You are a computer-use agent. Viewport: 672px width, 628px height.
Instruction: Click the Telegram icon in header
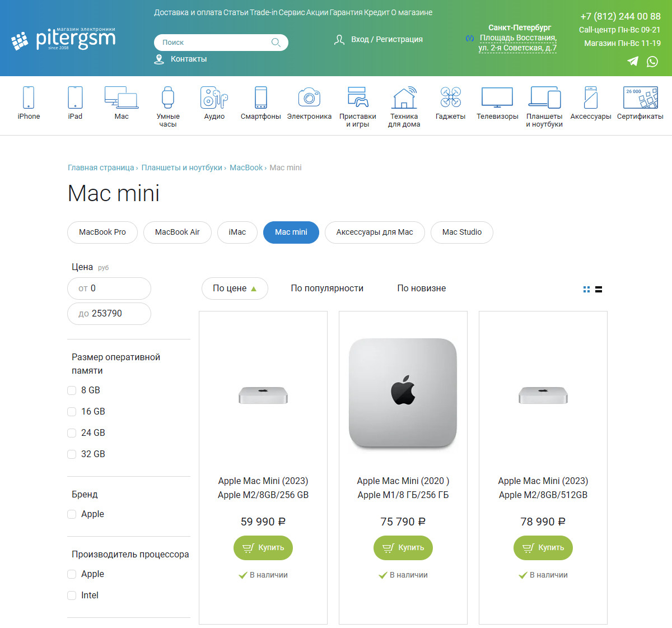coord(633,61)
